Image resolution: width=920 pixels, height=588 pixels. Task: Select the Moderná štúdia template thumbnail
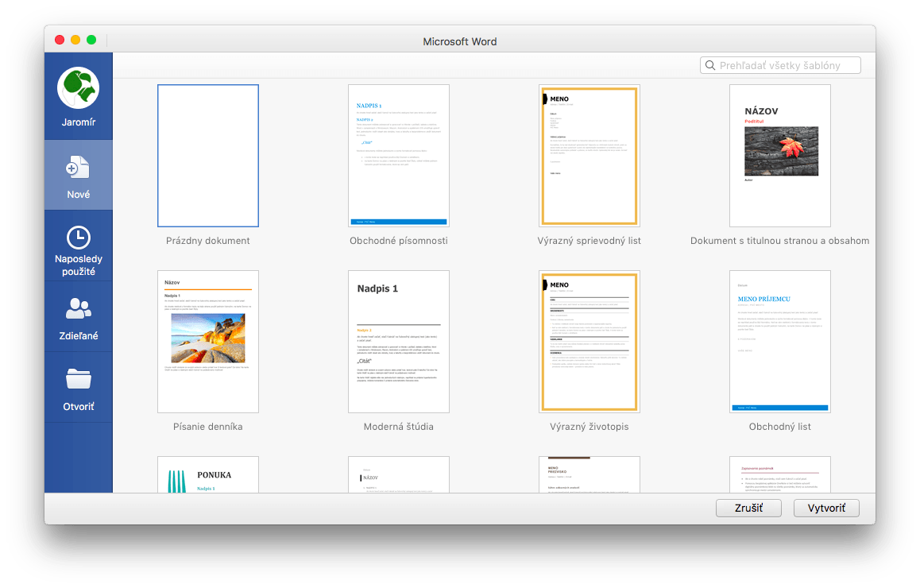coord(398,342)
